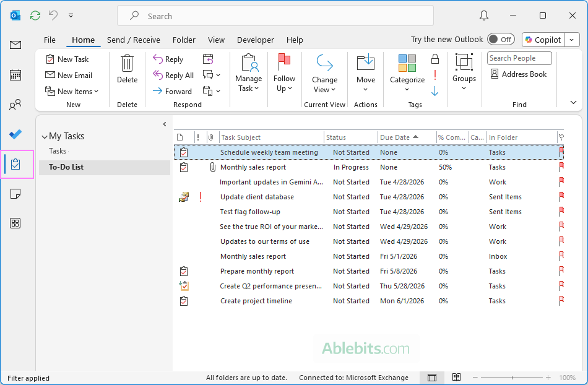Switch to the View tab
This screenshot has width=588, height=385.
(x=217, y=40)
